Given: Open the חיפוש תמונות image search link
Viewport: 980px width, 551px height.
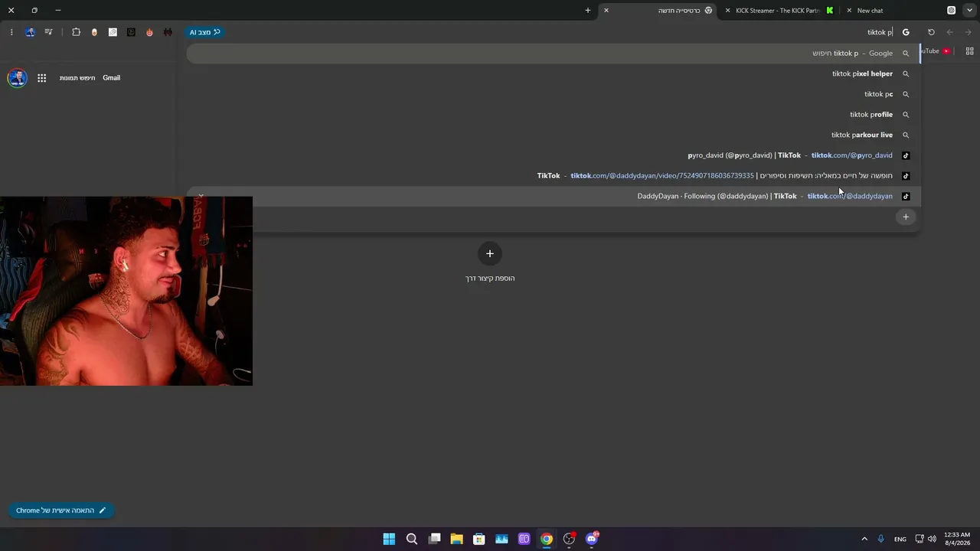Looking at the screenshot, I should (77, 78).
